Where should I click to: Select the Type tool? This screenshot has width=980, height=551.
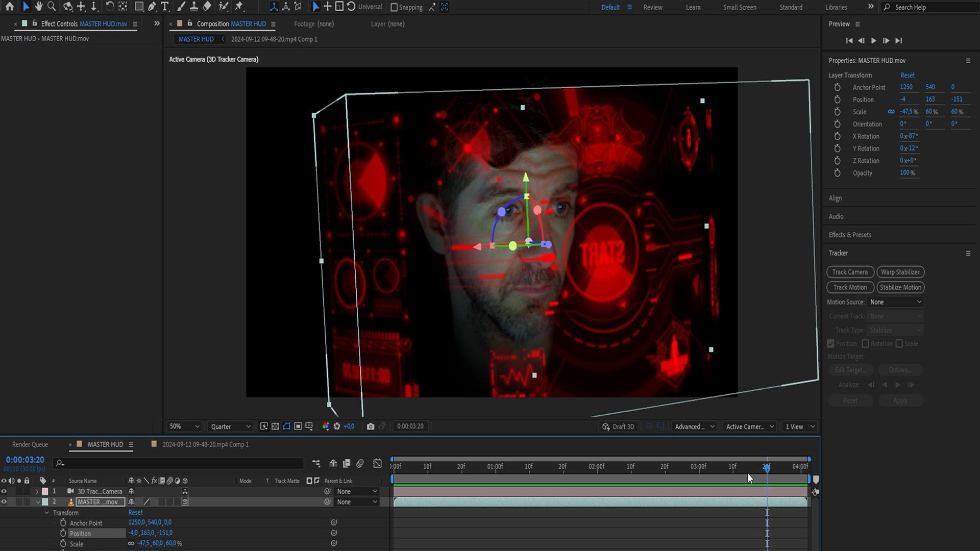coord(165,7)
